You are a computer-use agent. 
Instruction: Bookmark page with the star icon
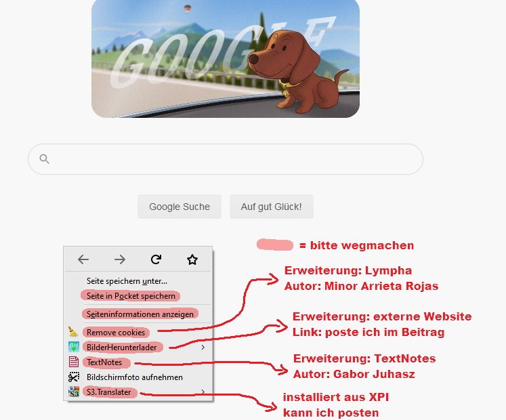coord(192,259)
